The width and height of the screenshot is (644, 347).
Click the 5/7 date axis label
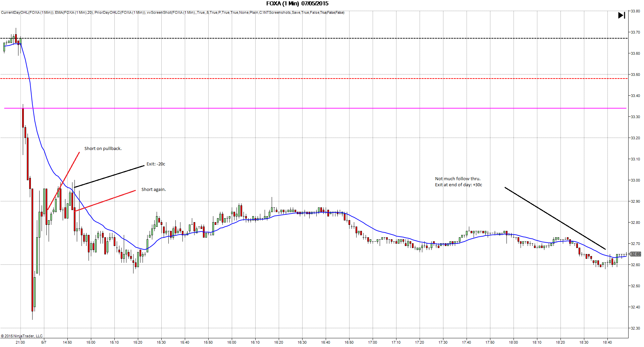point(44,342)
